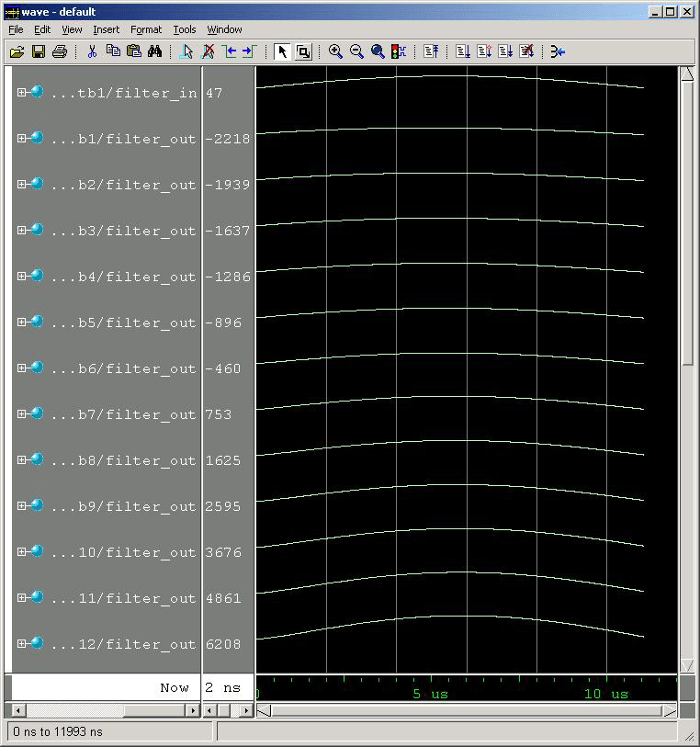
Task: Click left arrow of names pane scrollbar
Action: pos(18,711)
